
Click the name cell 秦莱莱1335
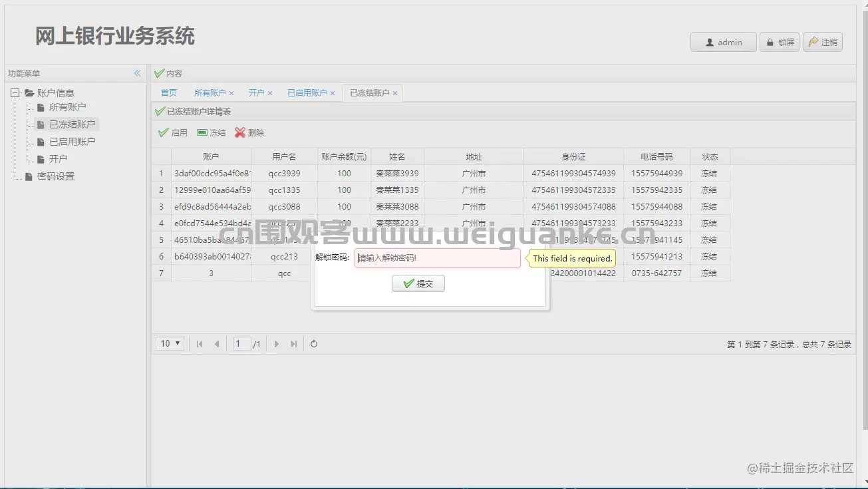point(397,190)
